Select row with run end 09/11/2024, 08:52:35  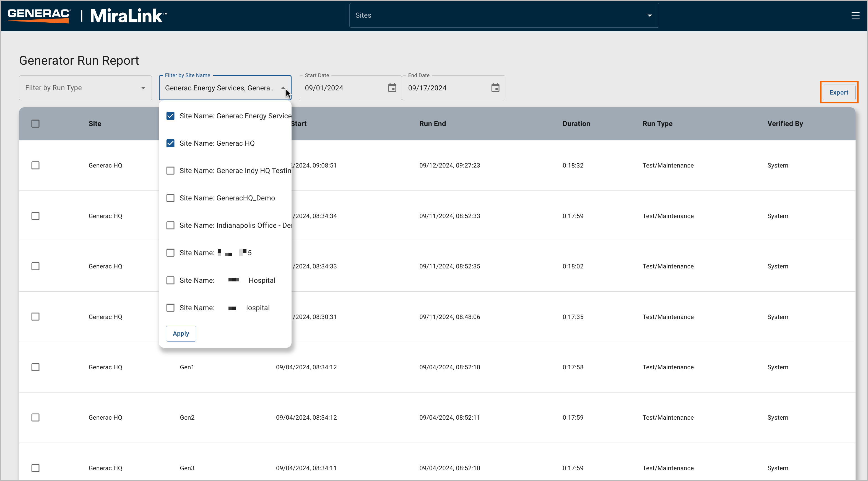pyautogui.click(x=35, y=266)
